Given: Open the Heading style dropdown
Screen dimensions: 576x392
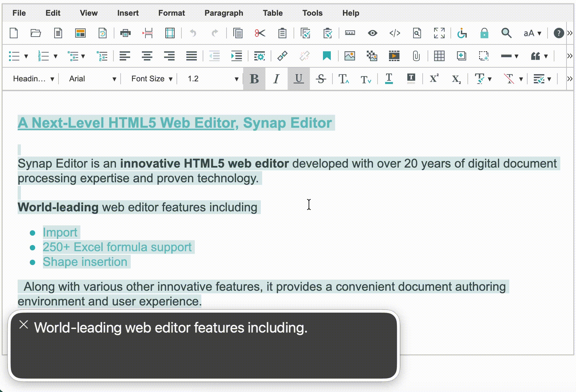Looking at the screenshot, I should tap(33, 79).
